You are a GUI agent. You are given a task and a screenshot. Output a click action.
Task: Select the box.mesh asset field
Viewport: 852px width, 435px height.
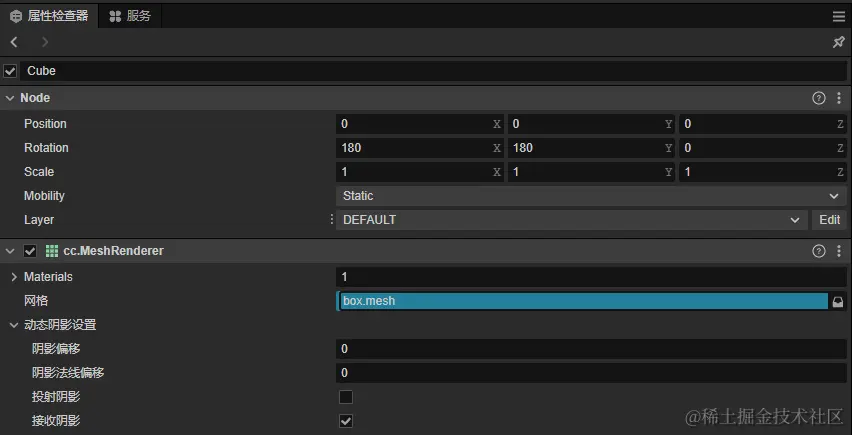[583, 301]
